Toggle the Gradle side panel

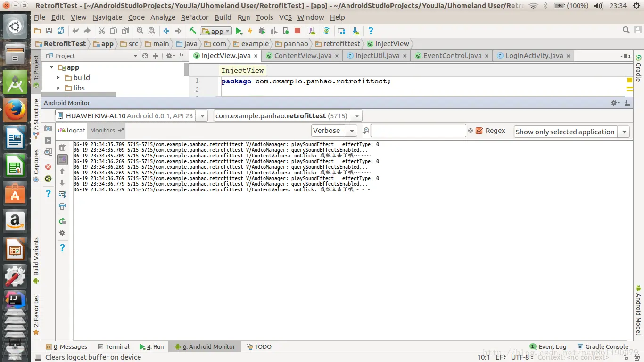(638, 69)
